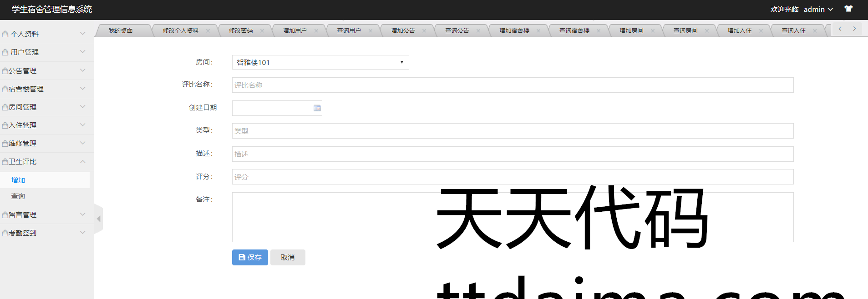Switch to the 查询宿舍楼 tab

(574, 31)
